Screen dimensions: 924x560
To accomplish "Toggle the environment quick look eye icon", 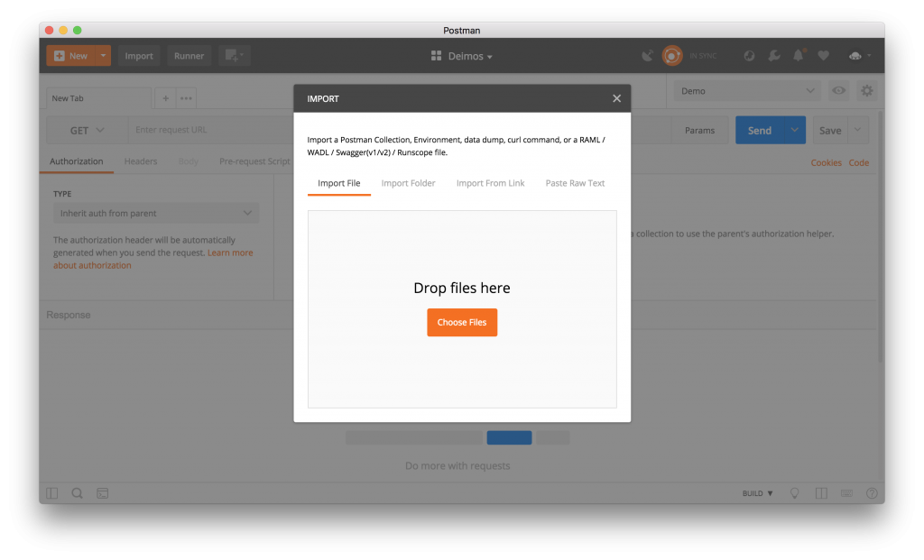I will coord(838,91).
